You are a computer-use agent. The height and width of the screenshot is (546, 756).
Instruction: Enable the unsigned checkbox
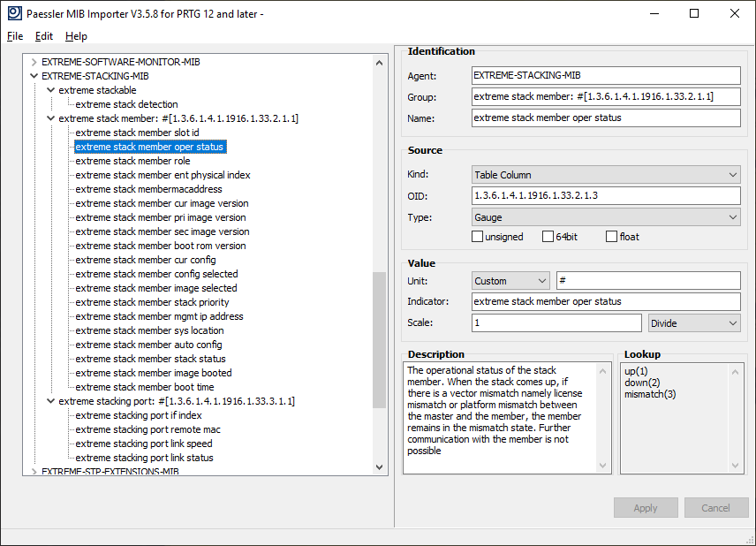pyautogui.click(x=477, y=237)
